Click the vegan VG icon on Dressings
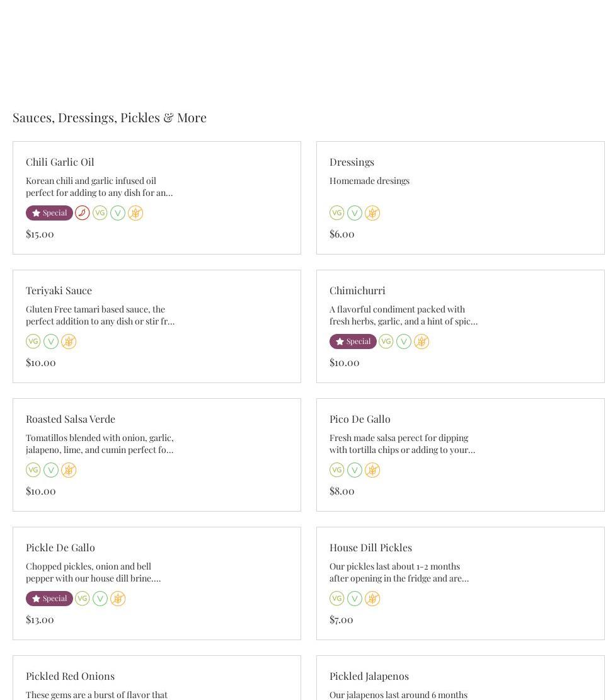 337,213
